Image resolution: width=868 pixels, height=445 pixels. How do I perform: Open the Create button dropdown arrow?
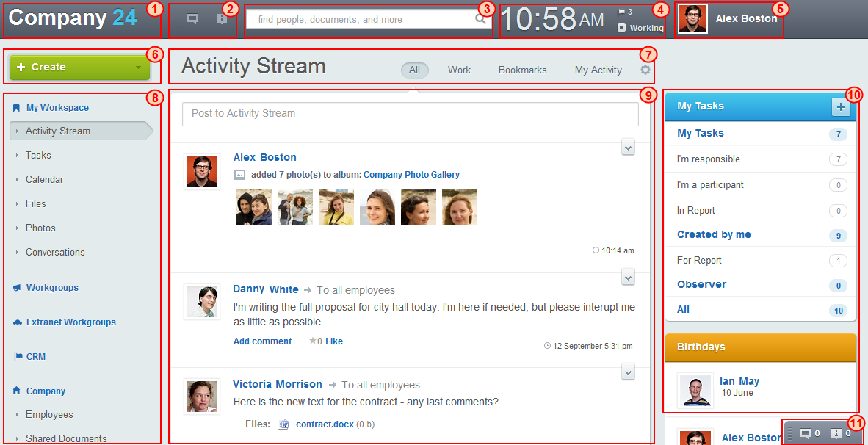pyautogui.click(x=138, y=68)
